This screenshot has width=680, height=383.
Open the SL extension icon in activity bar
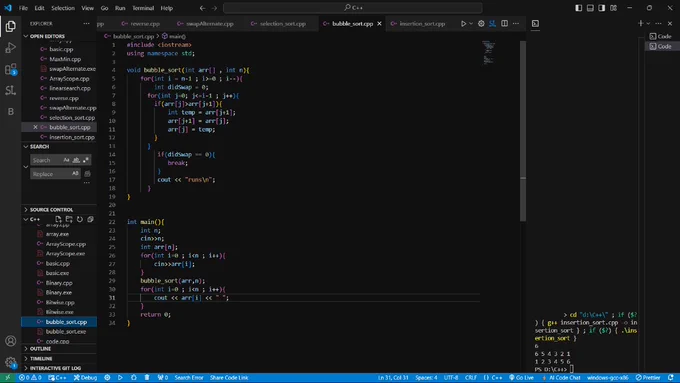coord(10,90)
